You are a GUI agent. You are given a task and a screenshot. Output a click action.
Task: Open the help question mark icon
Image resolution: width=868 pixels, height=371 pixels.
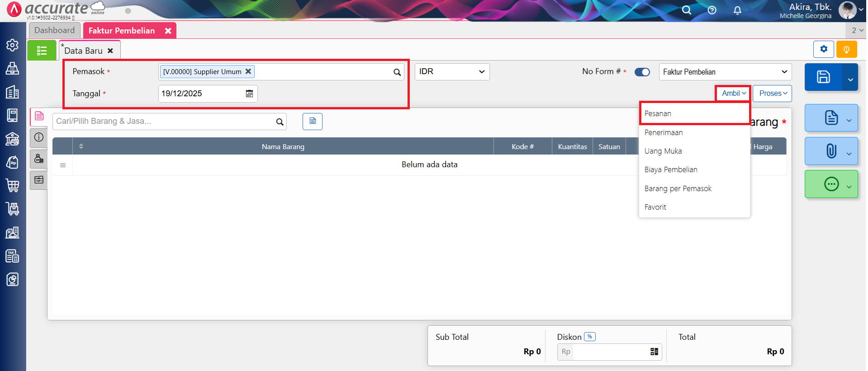point(711,10)
